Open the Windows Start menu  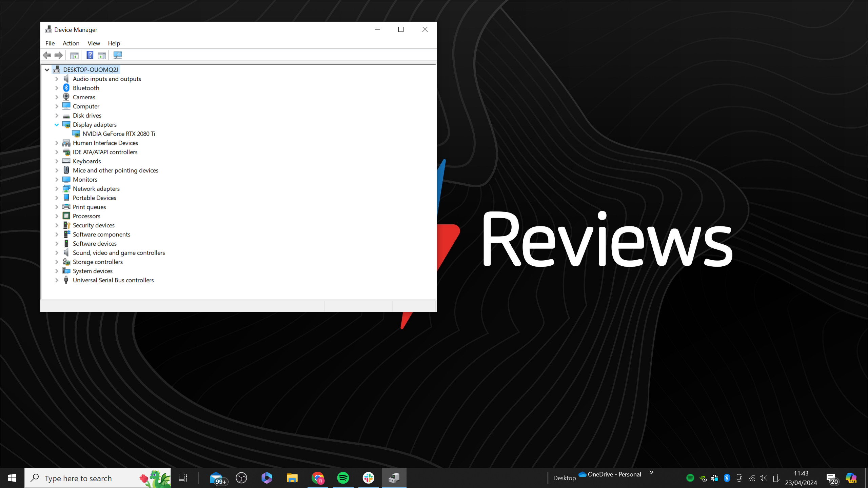coord(12,478)
